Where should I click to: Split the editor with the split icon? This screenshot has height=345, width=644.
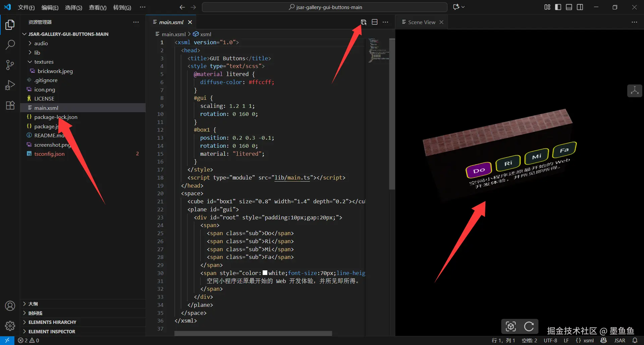[375, 22]
